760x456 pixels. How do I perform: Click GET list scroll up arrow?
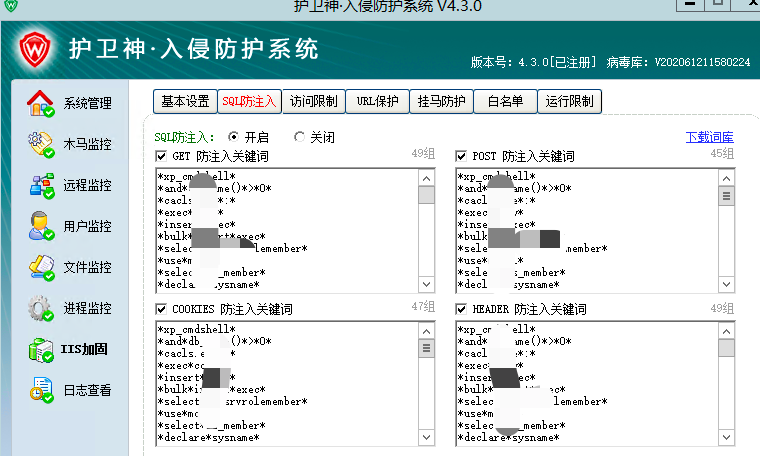click(x=427, y=178)
